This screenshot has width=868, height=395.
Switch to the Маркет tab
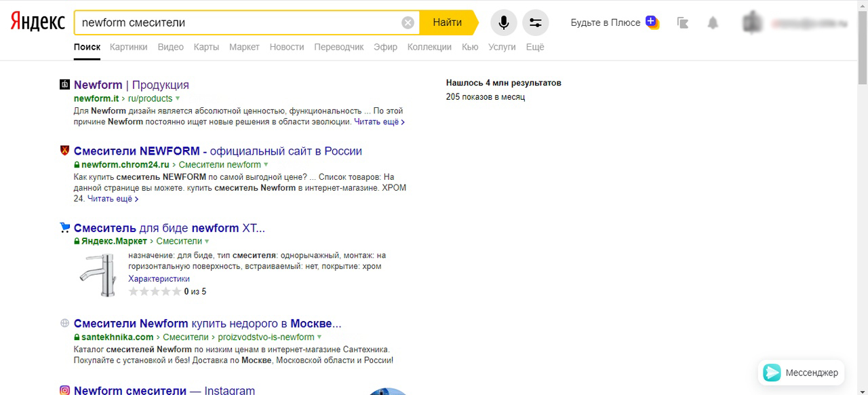pyautogui.click(x=244, y=47)
